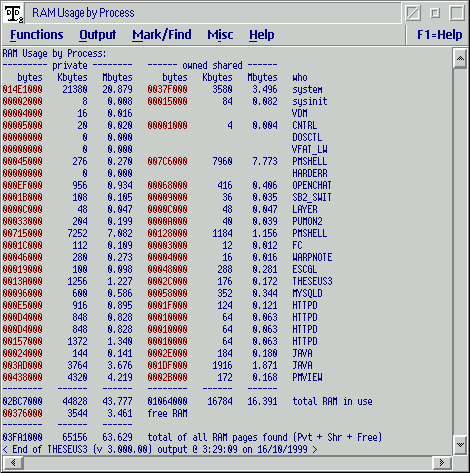Image resolution: width=470 pixels, height=473 pixels.
Task: Select the THESEUS3 process row
Action: (168, 281)
